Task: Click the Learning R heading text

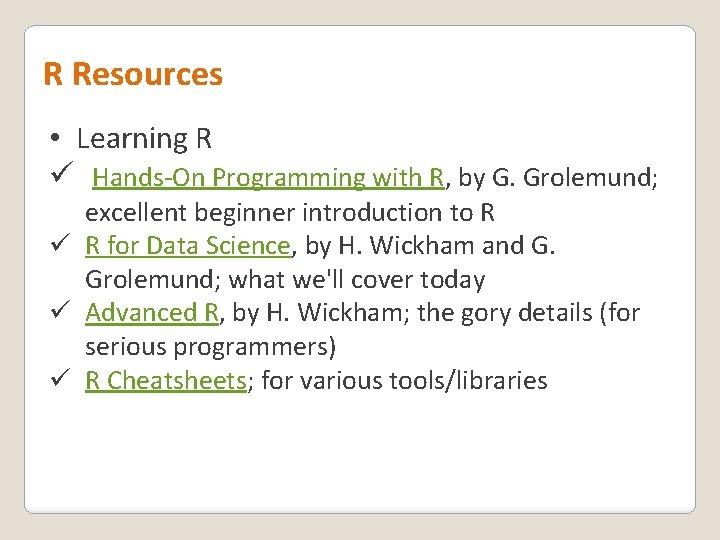Action: [x=144, y=138]
